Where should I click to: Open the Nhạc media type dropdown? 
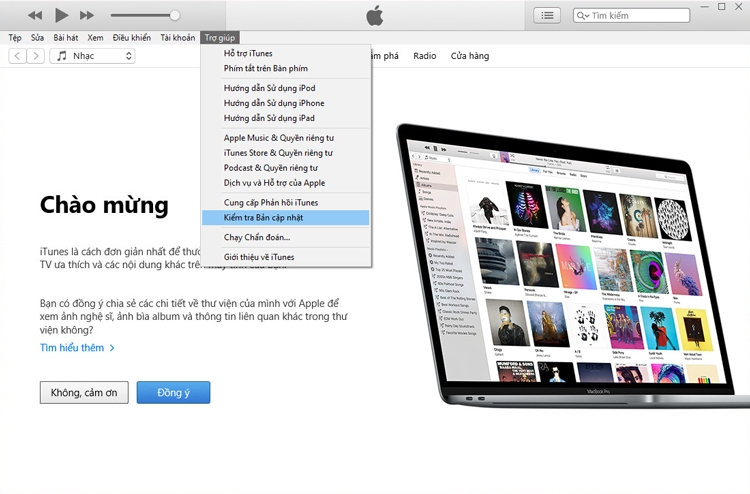92,56
